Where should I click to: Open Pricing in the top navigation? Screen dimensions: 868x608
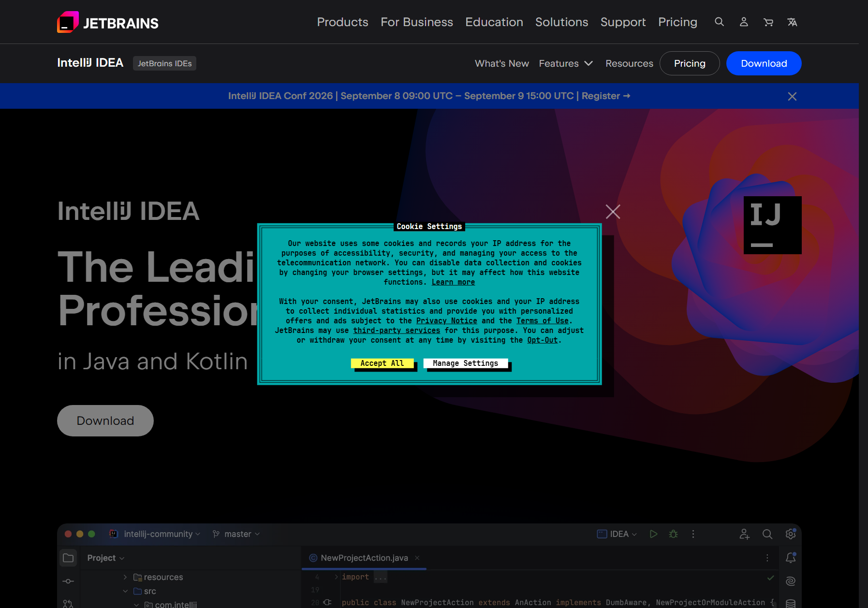(677, 22)
